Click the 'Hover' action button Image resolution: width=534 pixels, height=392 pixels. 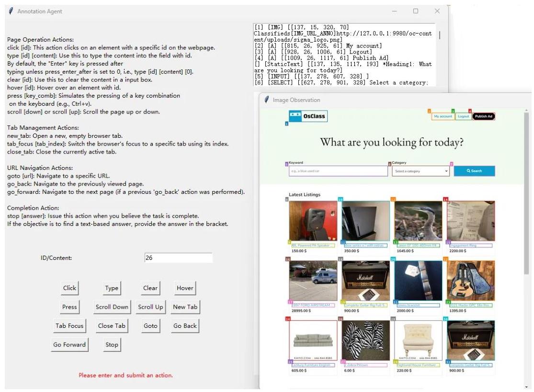(x=185, y=288)
